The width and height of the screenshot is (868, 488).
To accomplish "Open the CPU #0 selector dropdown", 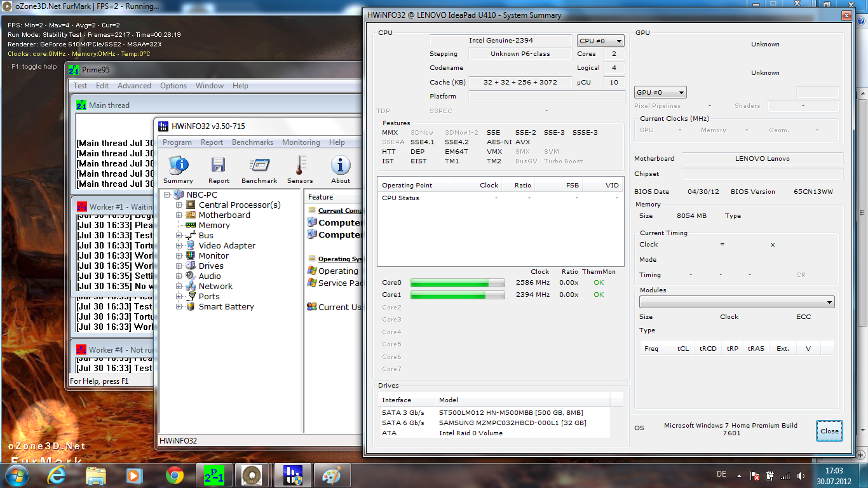I will (600, 41).
